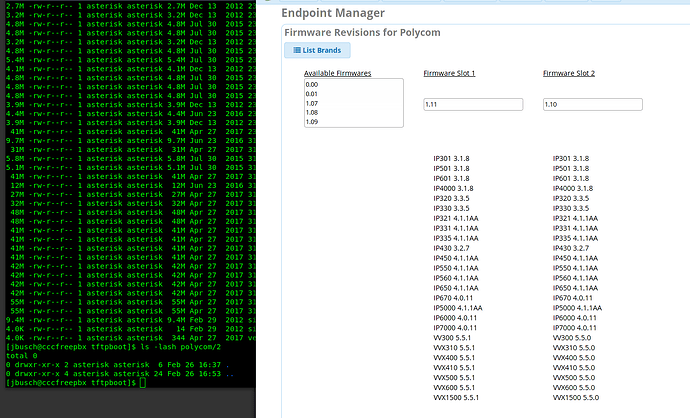Click the 344-byte Apr 27 terminal row
Image resolution: width=690 pixels, height=418 pixels.
tap(130, 338)
